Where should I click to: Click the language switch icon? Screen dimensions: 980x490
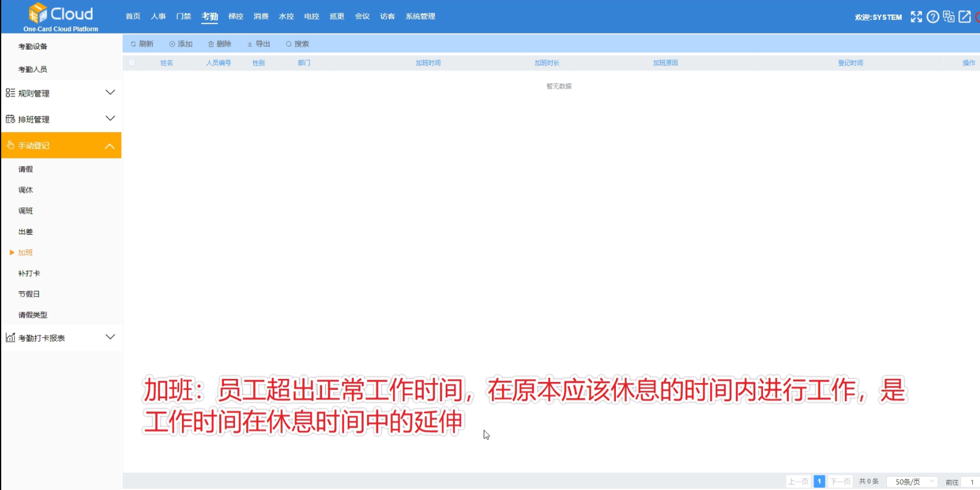click(949, 17)
